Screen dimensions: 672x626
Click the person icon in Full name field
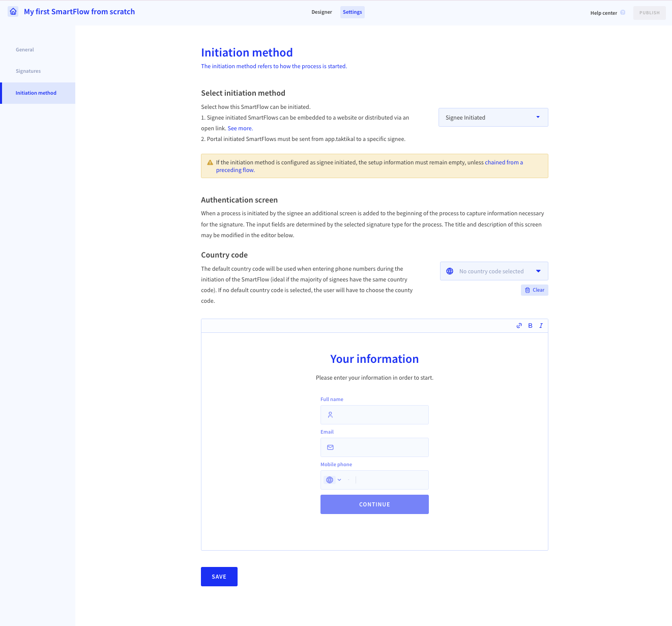330,415
